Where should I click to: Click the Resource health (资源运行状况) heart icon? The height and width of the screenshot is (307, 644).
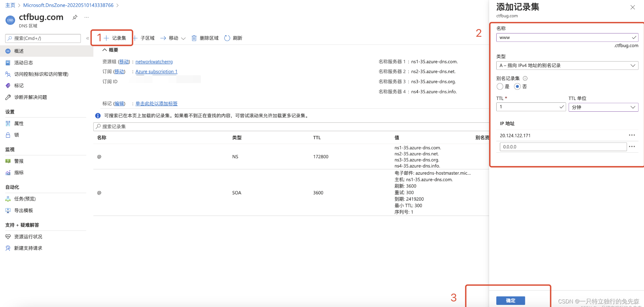tap(8, 237)
